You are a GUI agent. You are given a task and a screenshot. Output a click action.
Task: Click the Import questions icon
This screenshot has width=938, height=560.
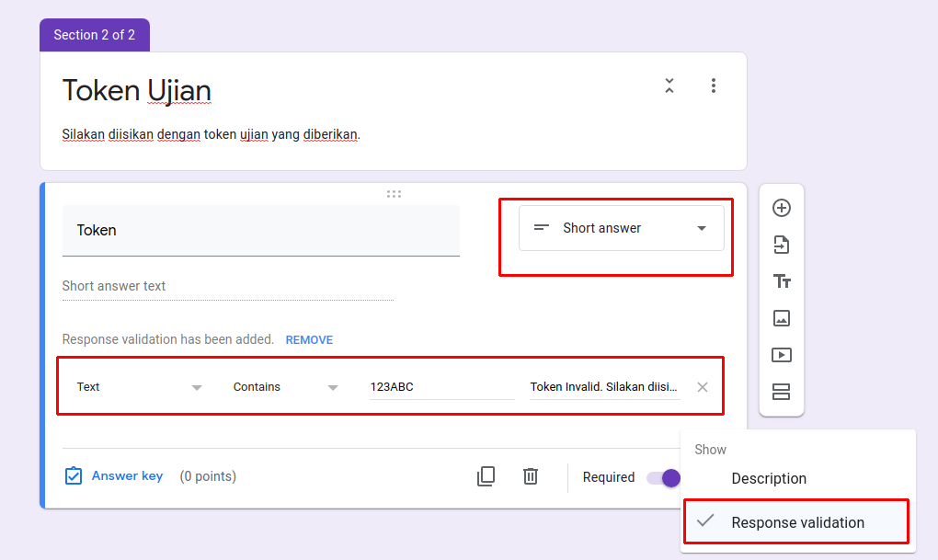782,245
